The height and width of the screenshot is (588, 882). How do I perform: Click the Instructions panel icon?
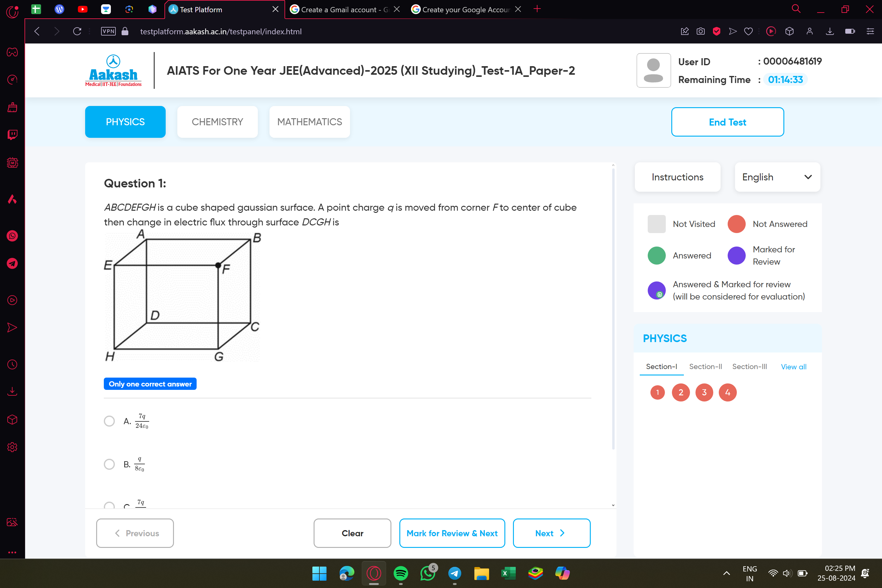(677, 176)
